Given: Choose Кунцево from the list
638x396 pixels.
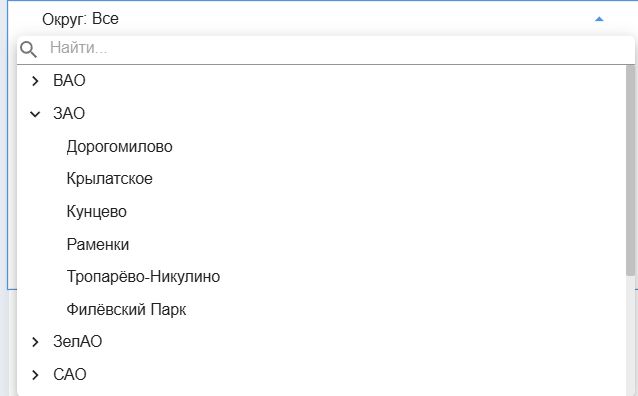Looking at the screenshot, I should [96, 212].
